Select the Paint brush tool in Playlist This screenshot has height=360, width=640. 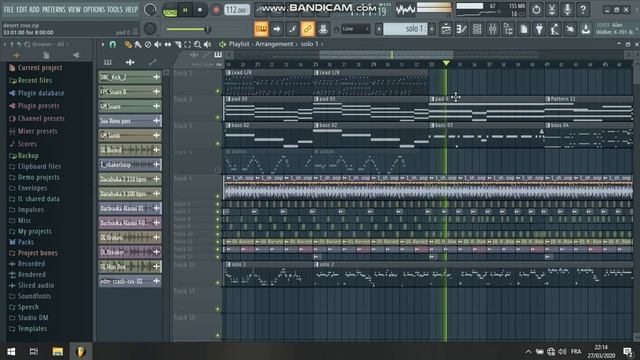[138, 44]
